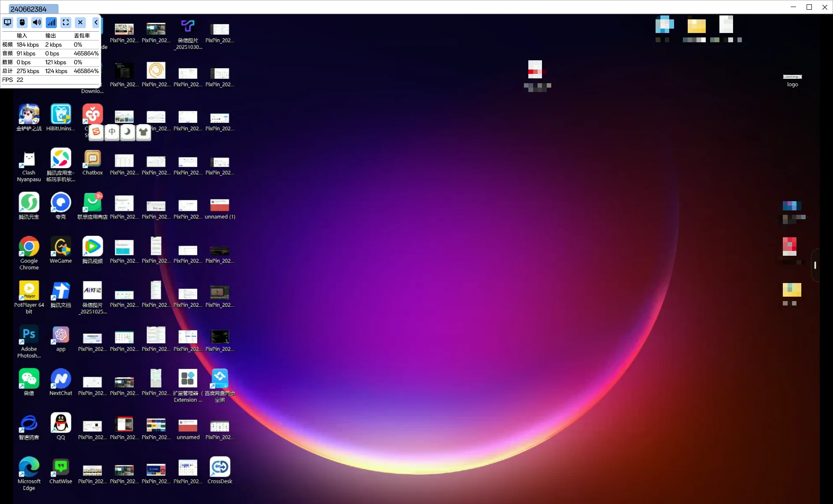Select monitor 1 in the remote toolbar

(7, 22)
